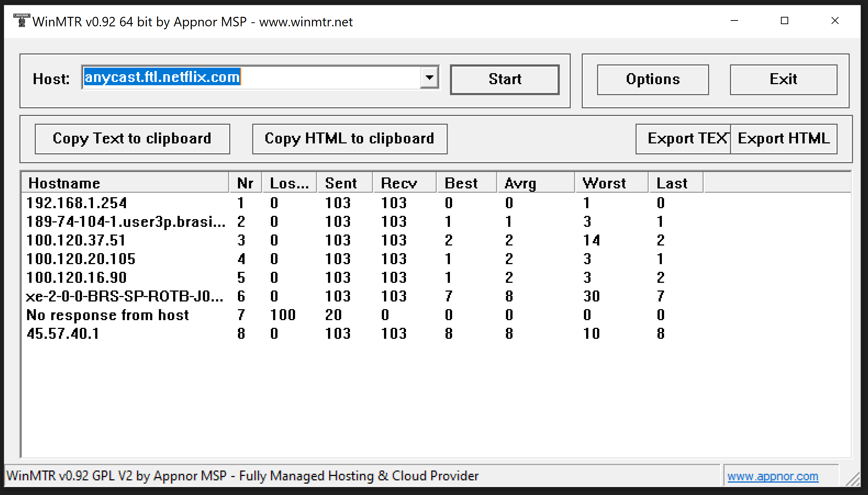Click the Nr column header
The height and width of the screenshot is (495, 868).
(x=245, y=183)
